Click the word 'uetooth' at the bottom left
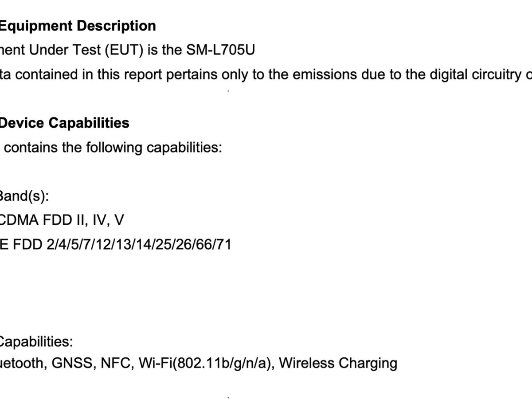 (22, 364)
